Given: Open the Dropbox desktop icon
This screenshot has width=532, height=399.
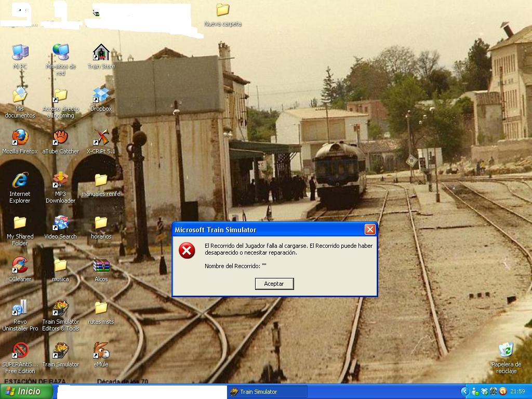Looking at the screenshot, I should point(101,96).
